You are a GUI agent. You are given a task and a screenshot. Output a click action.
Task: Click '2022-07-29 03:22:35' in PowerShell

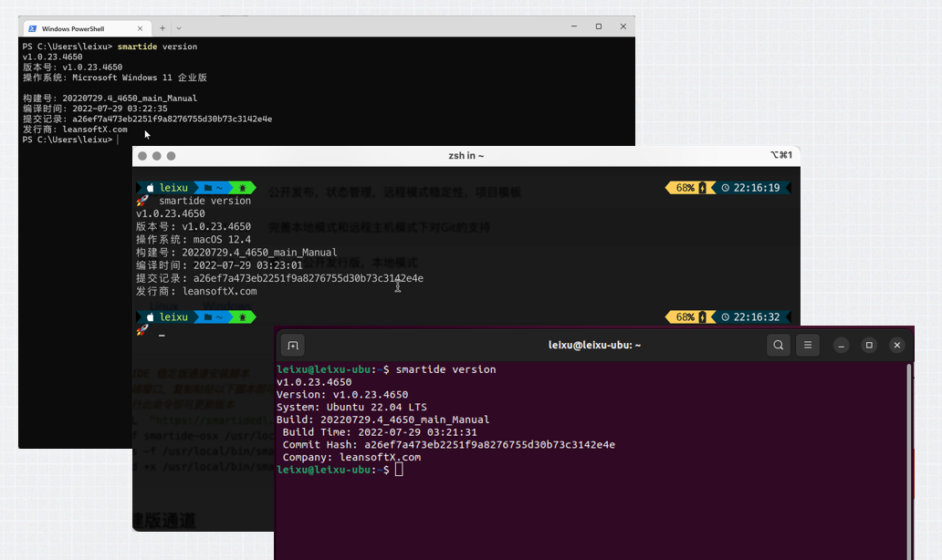point(120,109)
